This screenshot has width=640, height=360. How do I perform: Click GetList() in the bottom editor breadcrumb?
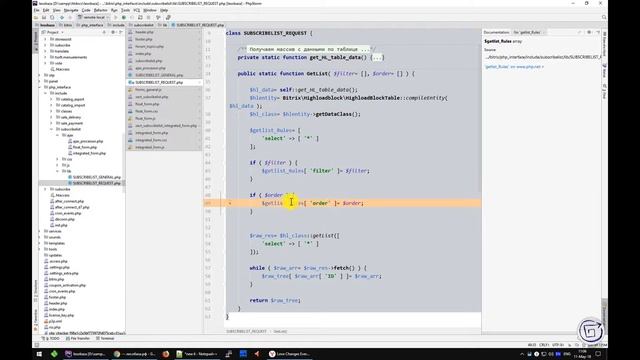click(x=280, y=331)
